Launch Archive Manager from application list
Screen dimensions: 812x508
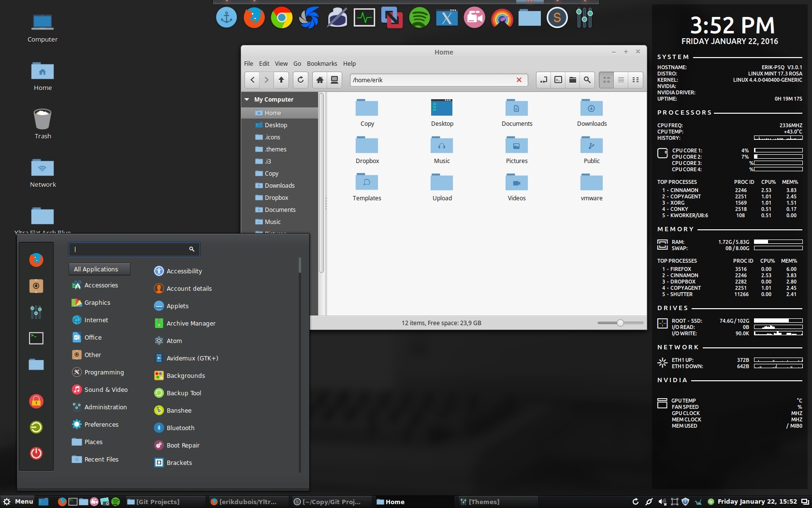(185, 323)
